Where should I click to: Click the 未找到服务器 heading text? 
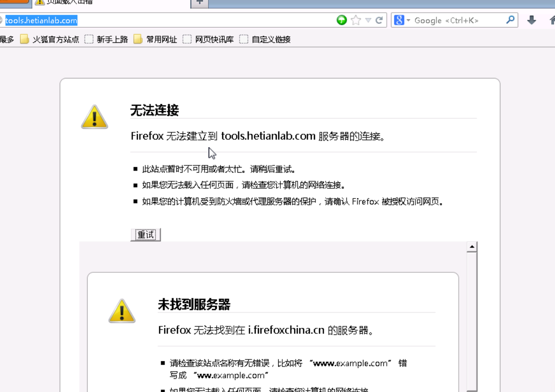(194, 304)
